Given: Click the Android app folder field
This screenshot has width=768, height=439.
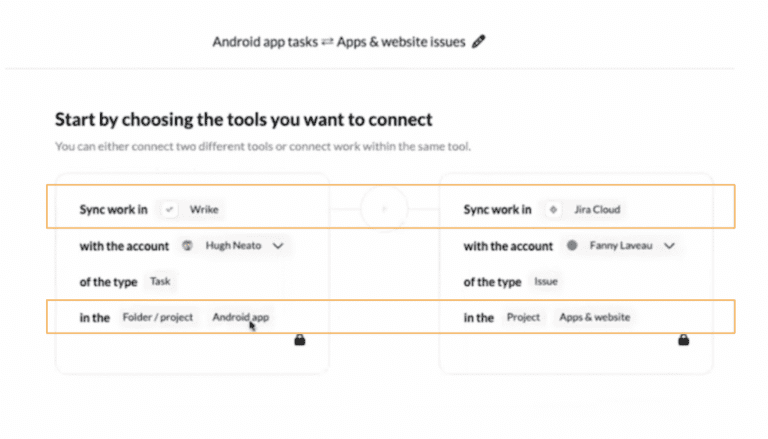Looking at the screenshot, I should (x=240, y=317).
